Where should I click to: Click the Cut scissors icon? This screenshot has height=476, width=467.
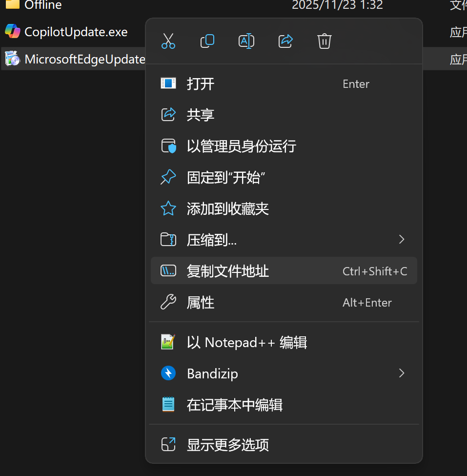point(168,41)
